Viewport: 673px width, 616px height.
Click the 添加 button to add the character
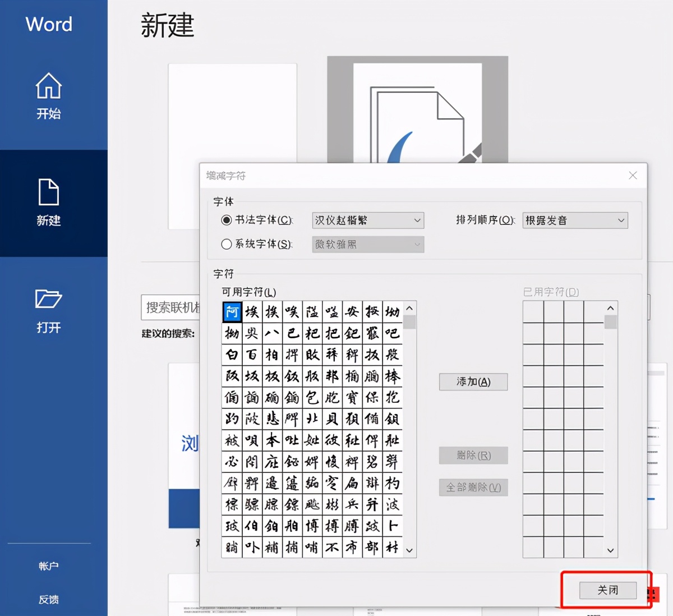pyautogui.click(x=473, y=382)
